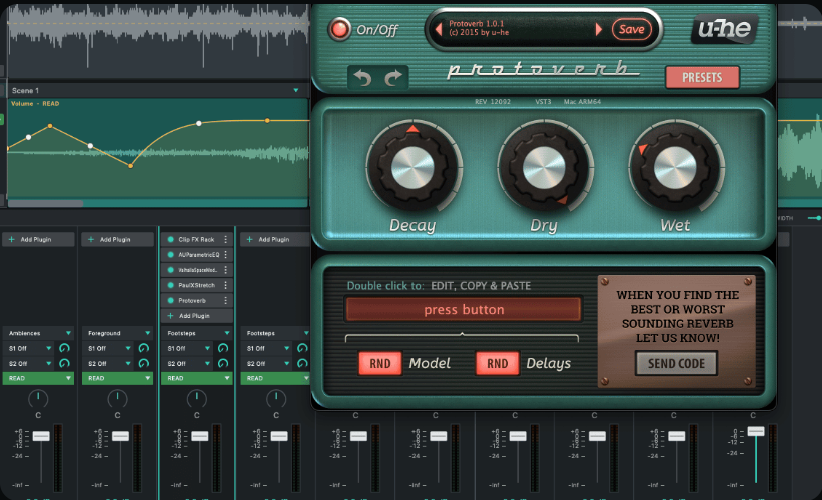Click the Protoverb redo arrow

point(393,78)
